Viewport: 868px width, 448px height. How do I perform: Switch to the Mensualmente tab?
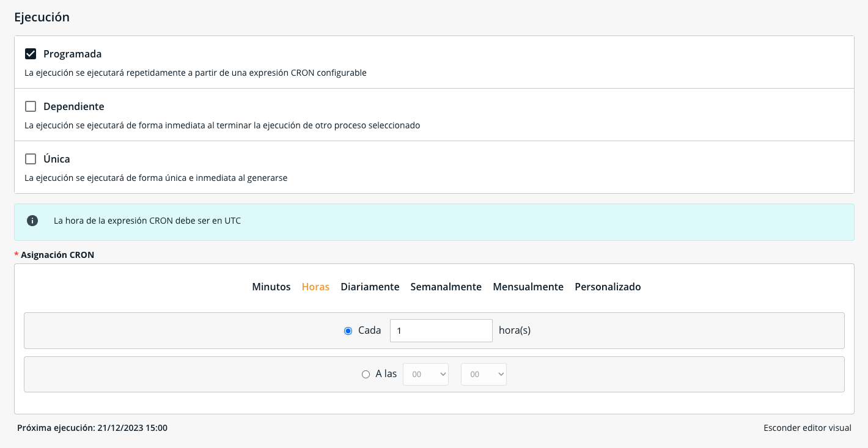click(528, 287)
